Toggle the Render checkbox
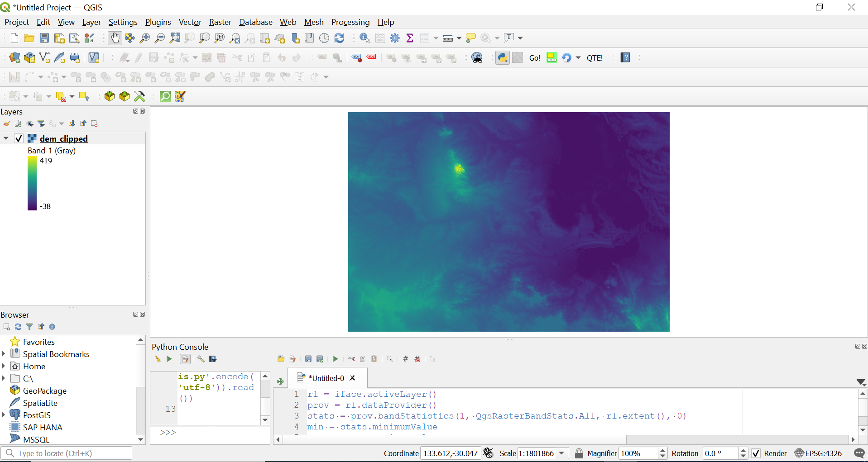This screenshot has height=462, width=868. (x=756, y=453)
